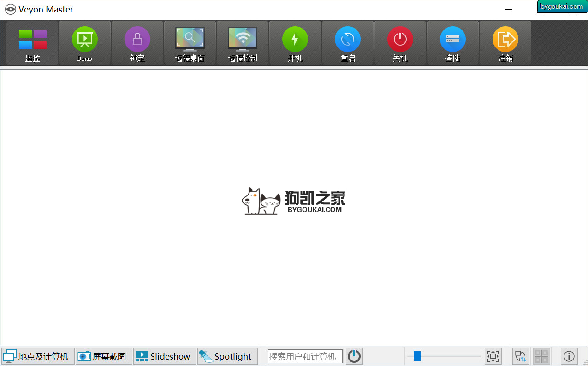The image size is (588, 366).
Task: Open 远程桌面 remote view
Action: (190, 43)
